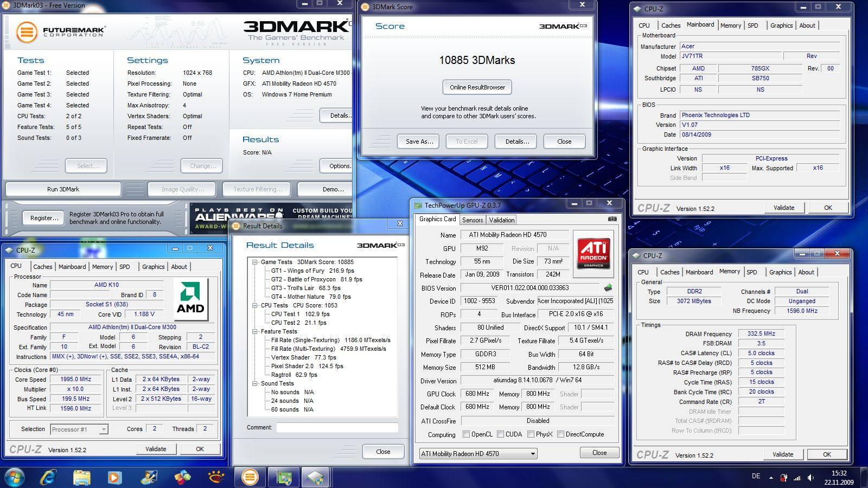Click Save As... in 3DMark Score window
Image resolution: width=868 pixels, height=488 pixels.
tap(419, 142)
